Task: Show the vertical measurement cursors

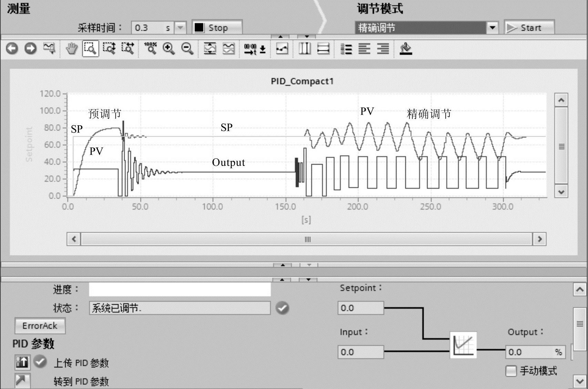Action: 305,49
